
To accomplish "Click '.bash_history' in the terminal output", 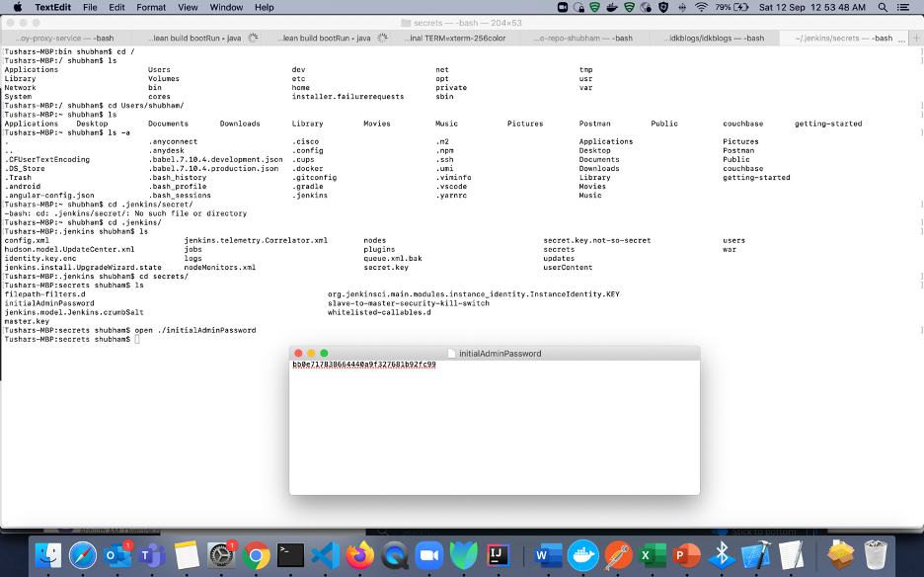I will point(178,178).
